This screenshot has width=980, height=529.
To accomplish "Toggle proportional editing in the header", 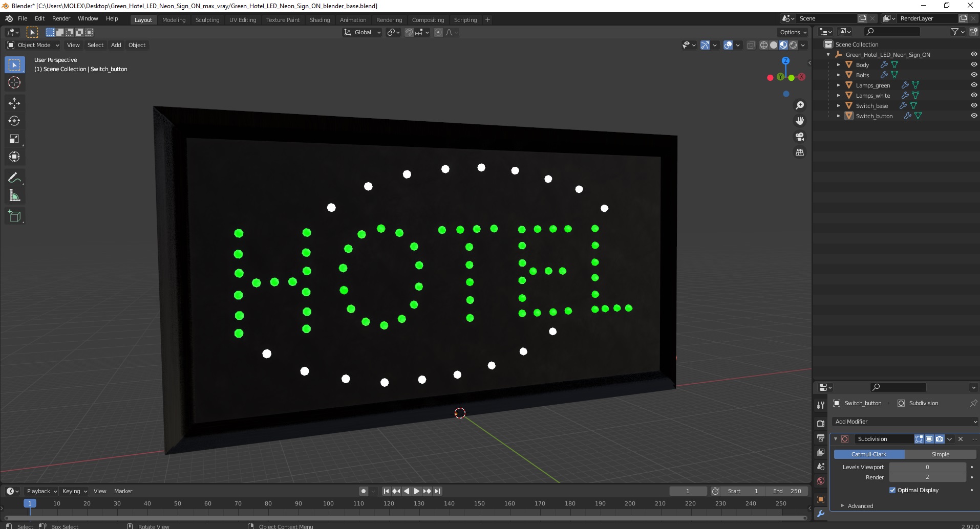I will click(x=438, y=32).
